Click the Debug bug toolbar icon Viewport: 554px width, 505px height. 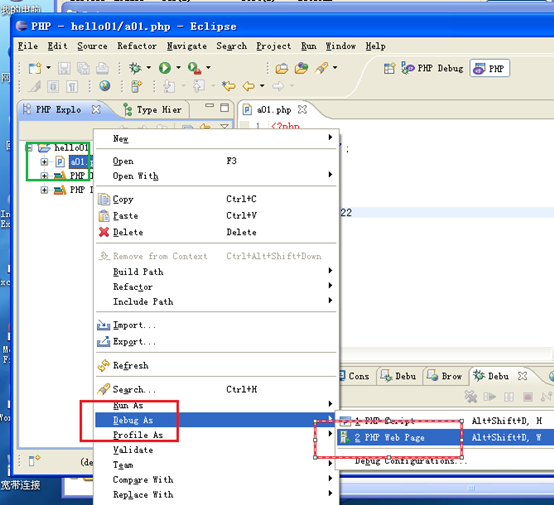tap(135, 68)
